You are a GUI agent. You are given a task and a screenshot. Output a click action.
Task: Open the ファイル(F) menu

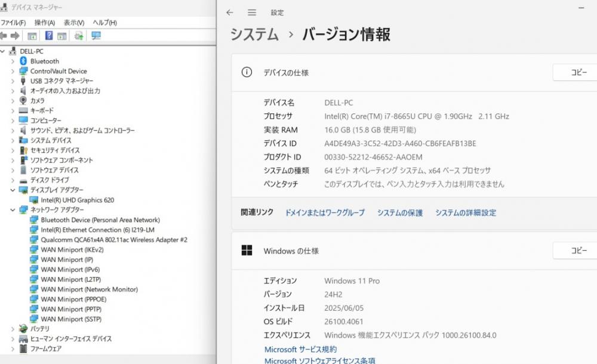click(x=13, y=23)
